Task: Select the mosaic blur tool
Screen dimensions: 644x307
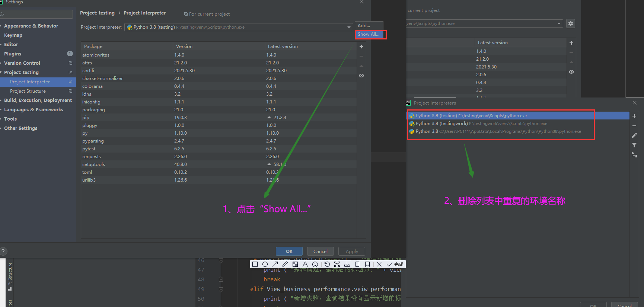Action: tap(295, 264)
